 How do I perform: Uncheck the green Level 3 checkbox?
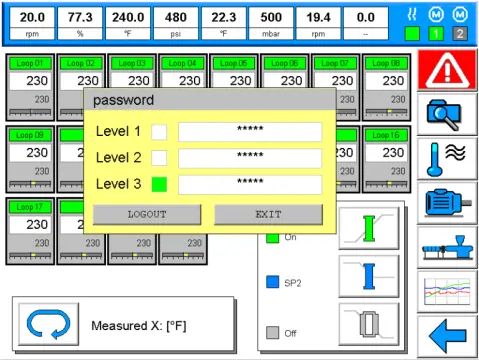[x=159, y=184]
